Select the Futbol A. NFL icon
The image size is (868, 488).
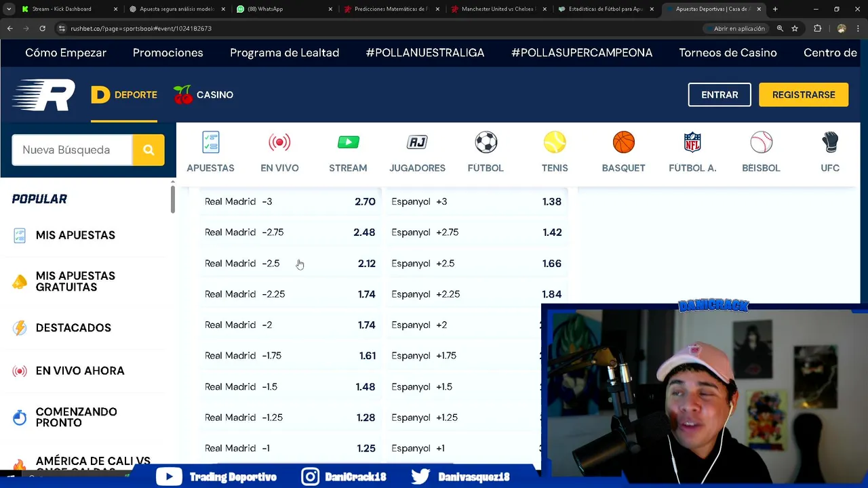(692, 142)
